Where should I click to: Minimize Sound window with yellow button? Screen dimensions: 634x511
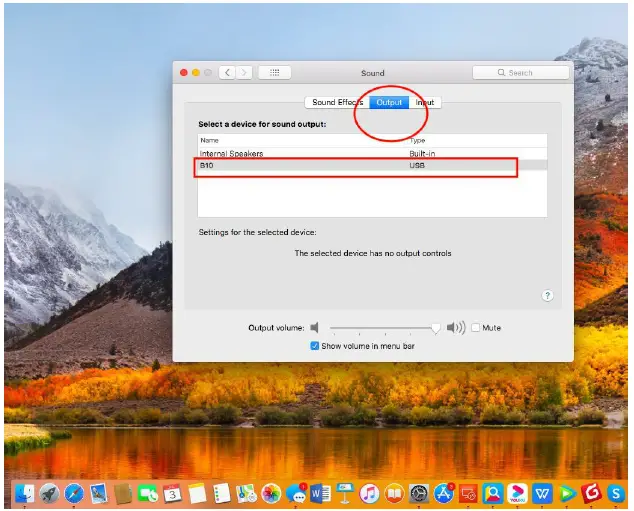pyautogui.click(x=196, y=72)
